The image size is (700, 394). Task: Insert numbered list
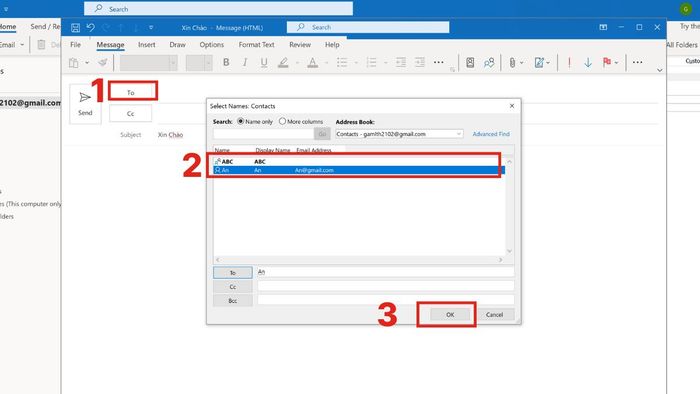pyautogui.click(x=371, y=62)
